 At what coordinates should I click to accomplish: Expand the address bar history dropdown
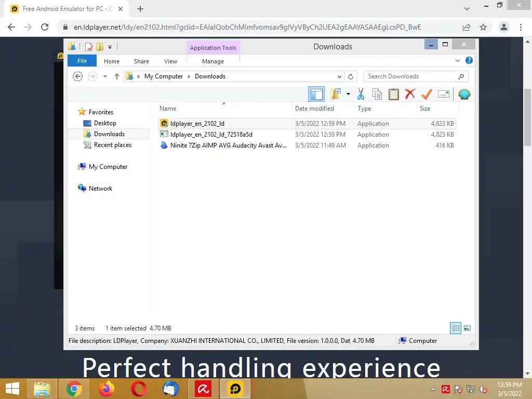coord(339,77)
